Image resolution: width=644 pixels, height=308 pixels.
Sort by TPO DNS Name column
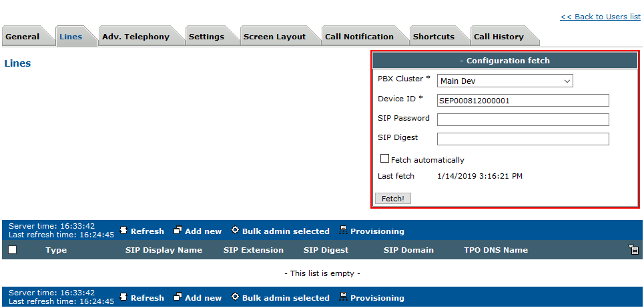tap(496, 250)
